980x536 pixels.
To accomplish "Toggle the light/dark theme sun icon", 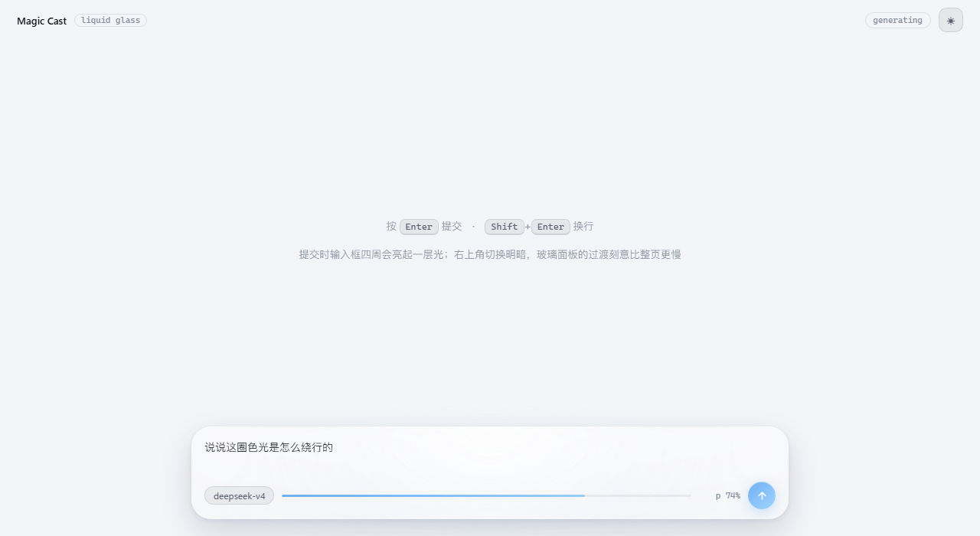I will (950, 20).
